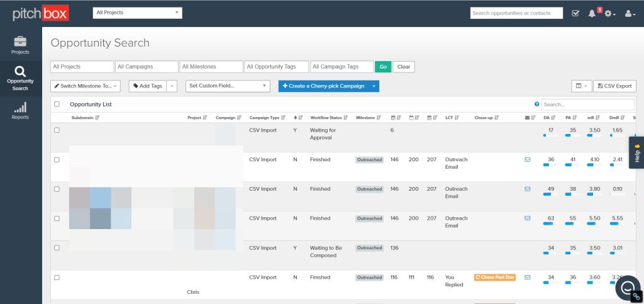The width and height of the screenshot is (644, 304).
Task: Open the Set Custom Field dropdown
Action: 228,86
